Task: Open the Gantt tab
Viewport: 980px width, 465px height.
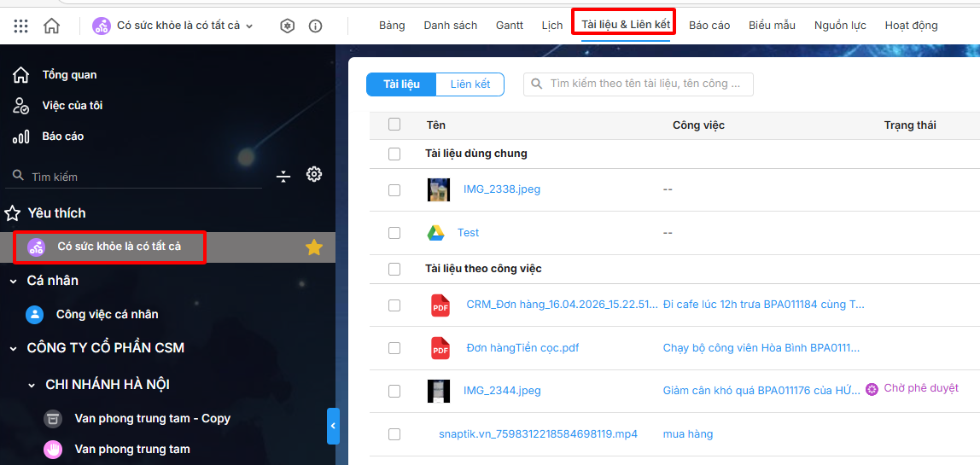Action: click(510, 26)
